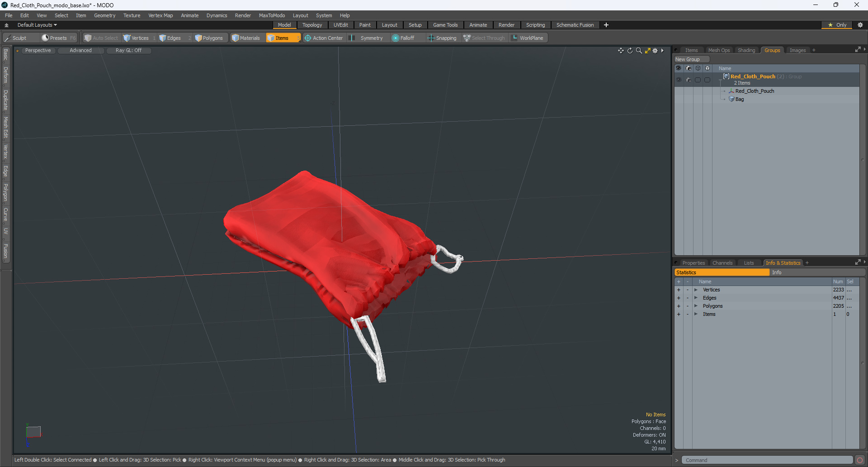Switch to Polygons selection mode

[x=209, y=38]
